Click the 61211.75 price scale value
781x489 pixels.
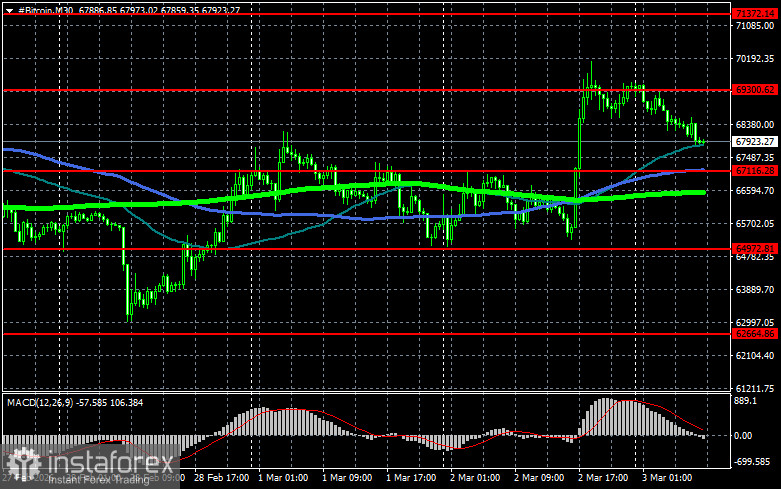pyautogui.click(x=755, y=388)
